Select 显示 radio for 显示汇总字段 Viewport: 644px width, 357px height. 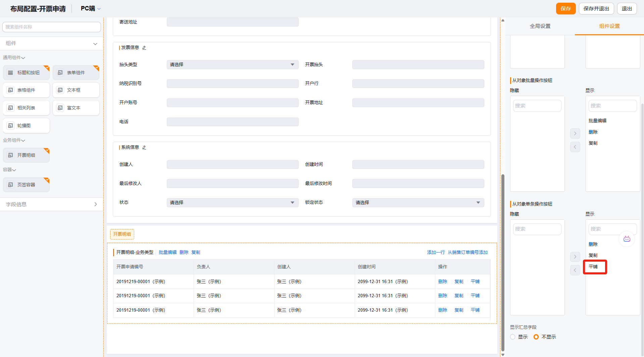(513, 337)
